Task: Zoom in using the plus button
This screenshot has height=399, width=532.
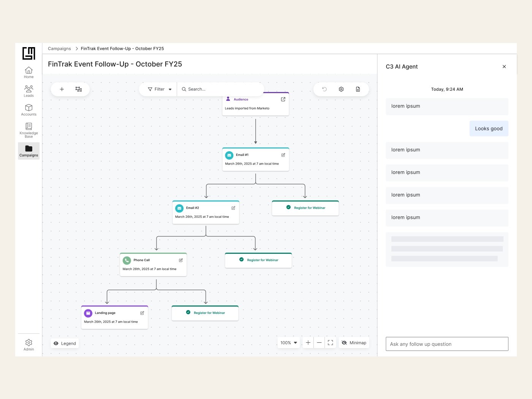Action: (x=308, y=343)
